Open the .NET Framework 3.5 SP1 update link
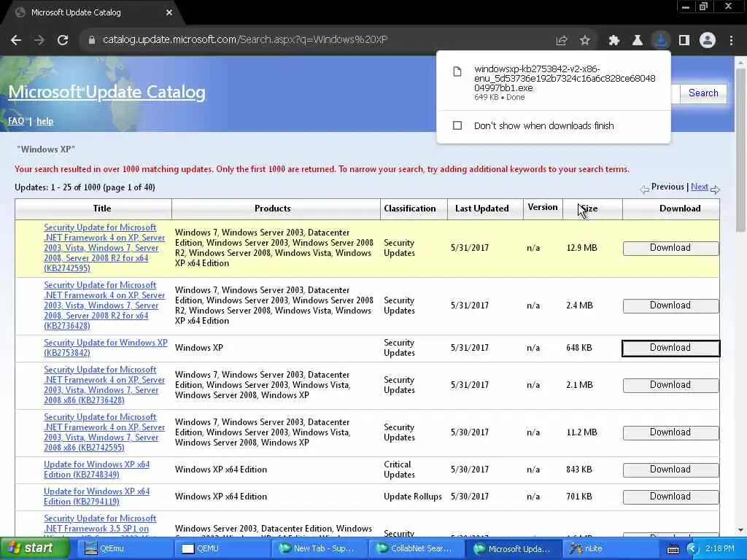The height and width of the screenshot is (560, 747). click(x=100, y=524)
